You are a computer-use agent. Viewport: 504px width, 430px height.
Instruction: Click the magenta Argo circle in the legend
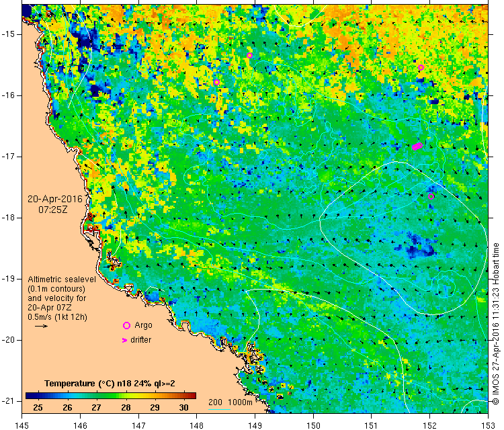click(126, 326)
